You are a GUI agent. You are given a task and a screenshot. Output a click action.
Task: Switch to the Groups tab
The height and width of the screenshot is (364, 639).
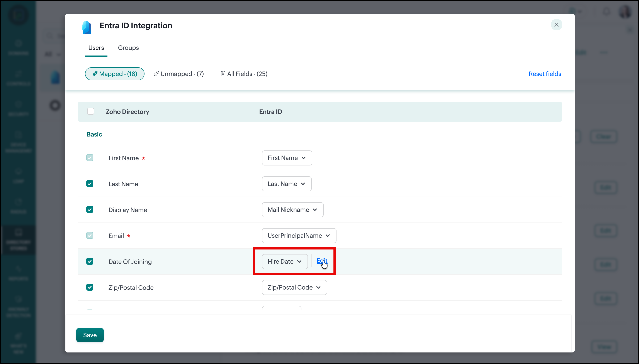point(128,48)
